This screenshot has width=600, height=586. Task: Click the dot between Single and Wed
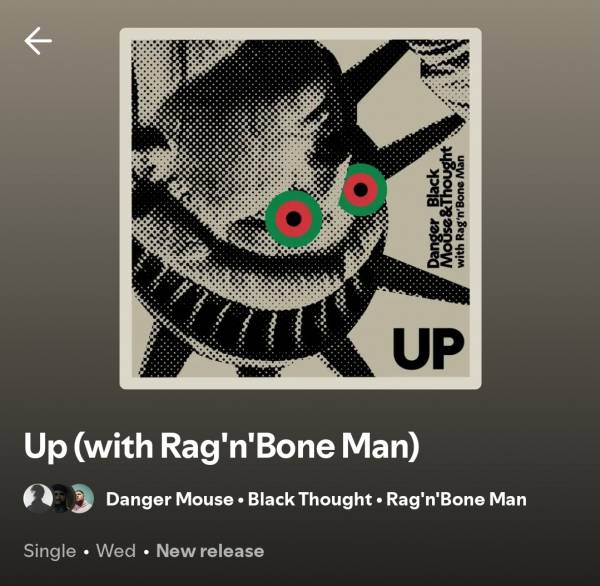coord(86,552)
